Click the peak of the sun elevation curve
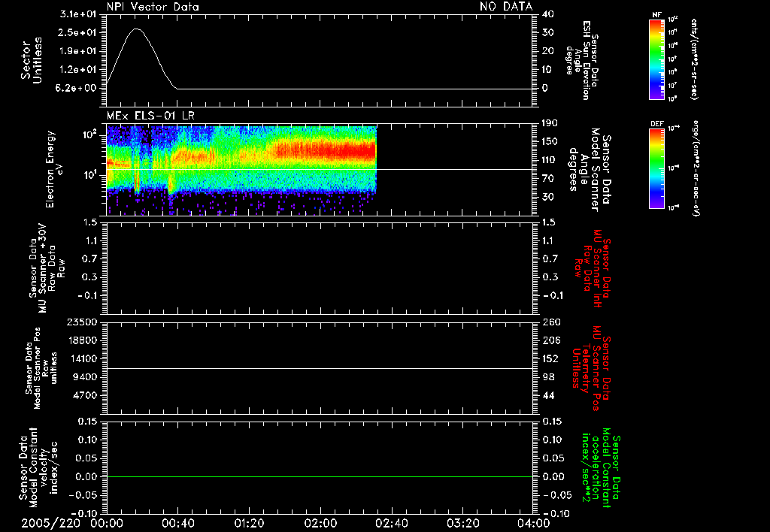The height and width of the screenshot is (532, 770). click(137, 29)
